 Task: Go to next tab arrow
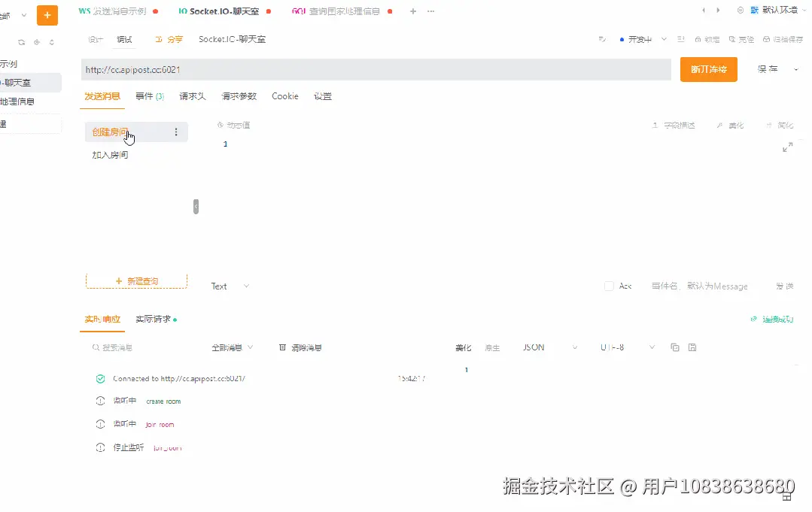pyautogui.click(x=718, y=11)
